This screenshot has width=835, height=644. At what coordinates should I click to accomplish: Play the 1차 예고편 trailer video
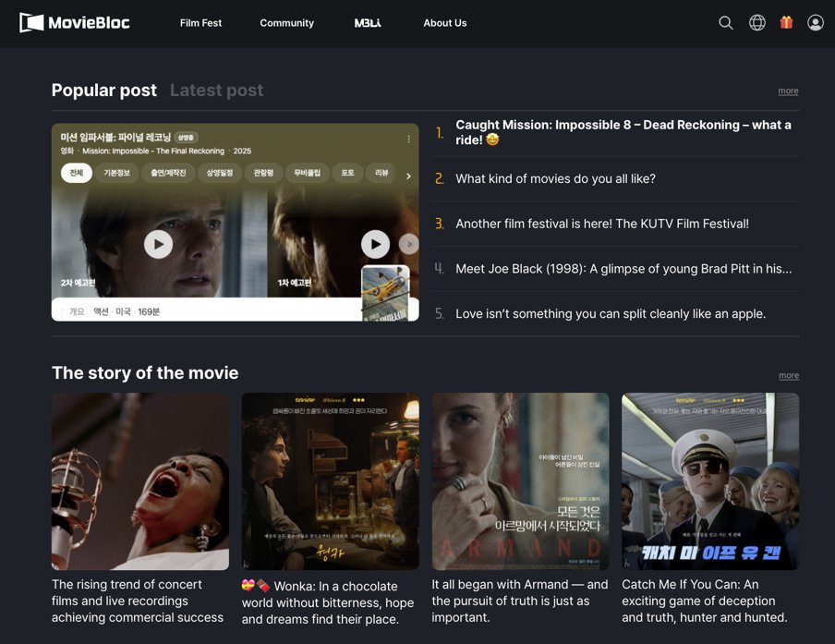click(x=375, y=244)
